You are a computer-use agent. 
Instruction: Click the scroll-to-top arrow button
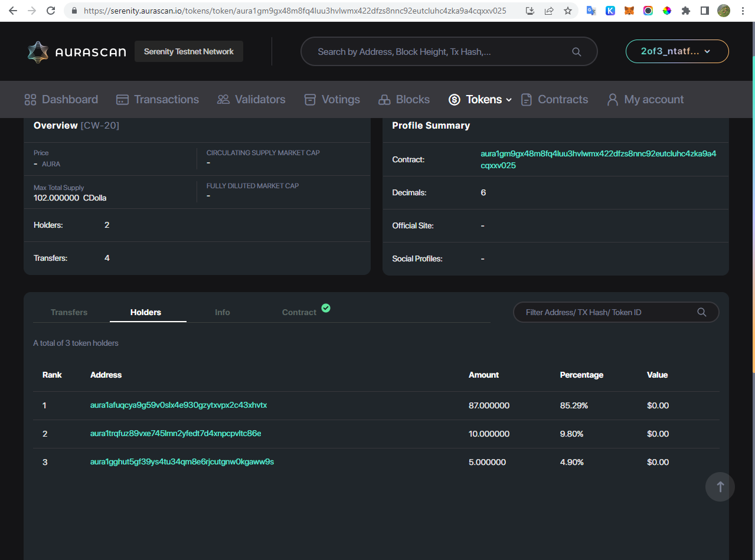click(720, 487)
